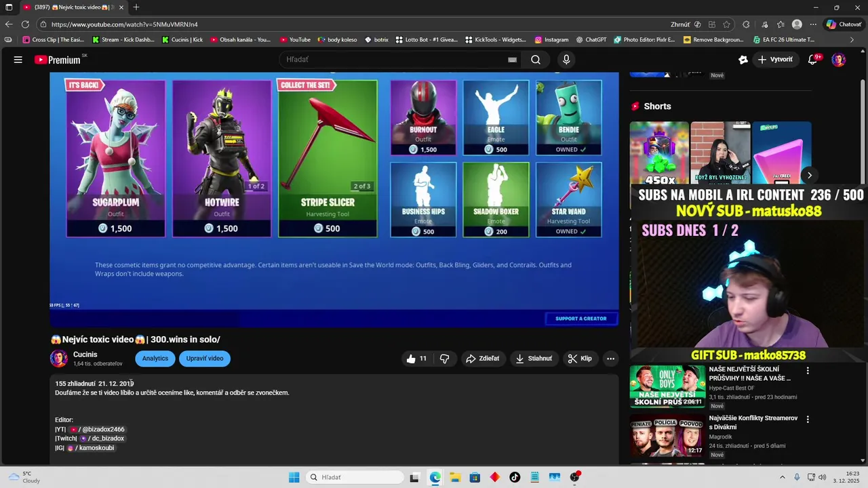Open the 450x Shorts thumbnail
This screenshot has height=488, width=868.
(x=659, y=155)
